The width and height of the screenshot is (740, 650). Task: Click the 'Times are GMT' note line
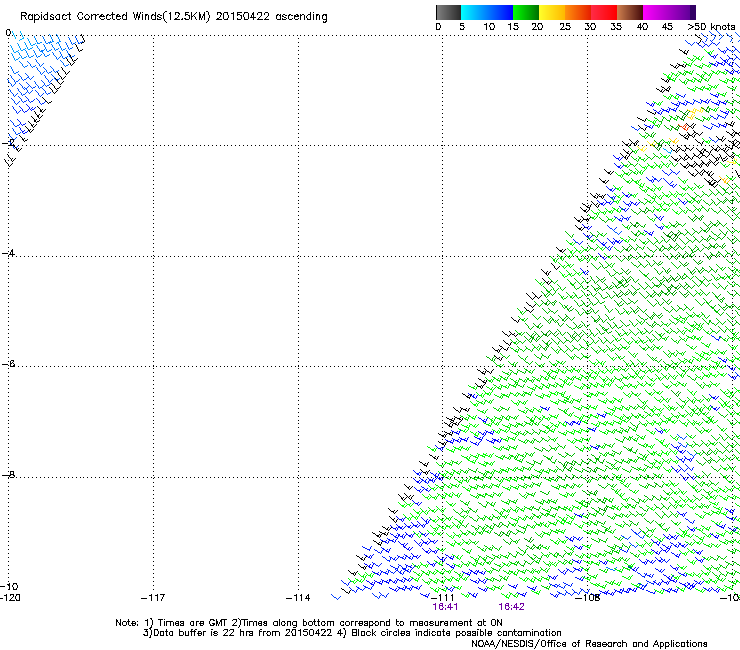tap(309, 623)
